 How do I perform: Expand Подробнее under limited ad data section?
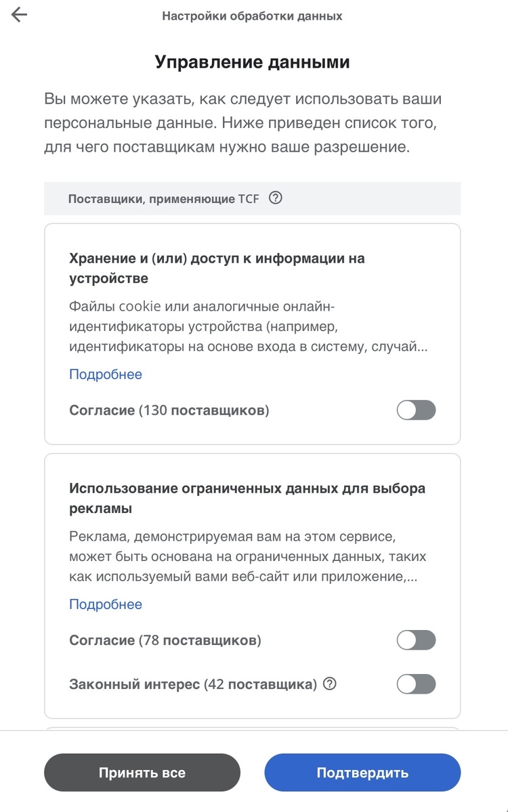(x=106, y=604)
